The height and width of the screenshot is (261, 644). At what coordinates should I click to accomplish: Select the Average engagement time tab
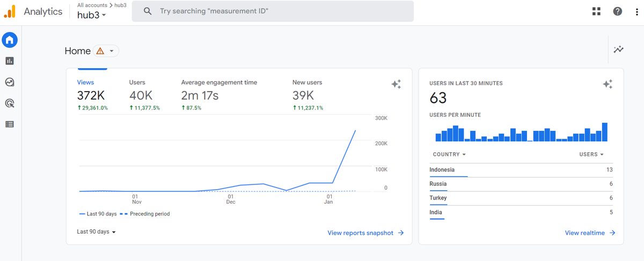click(x=219, y=83)
